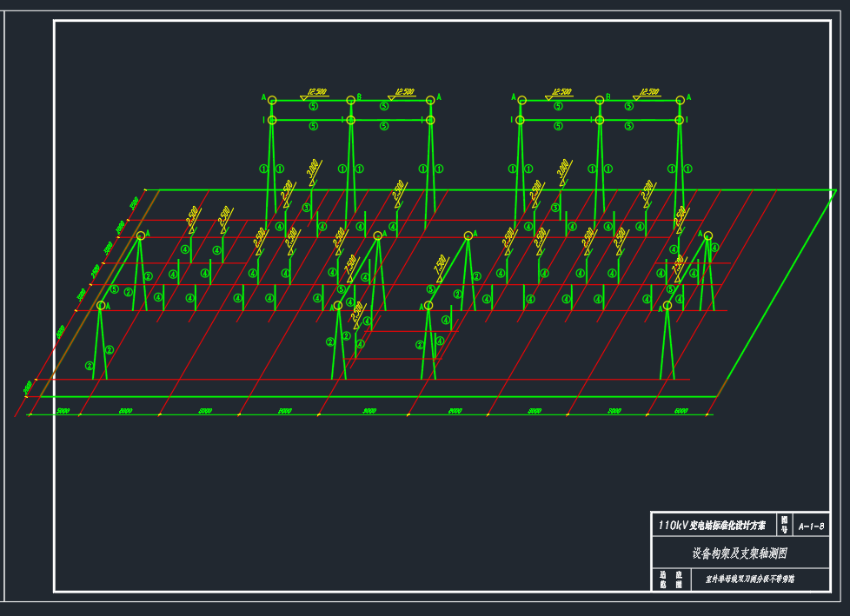The image size is (850, 616).
Task: Select the circled 3 marker under right gantry
Action: click(555, 208)
